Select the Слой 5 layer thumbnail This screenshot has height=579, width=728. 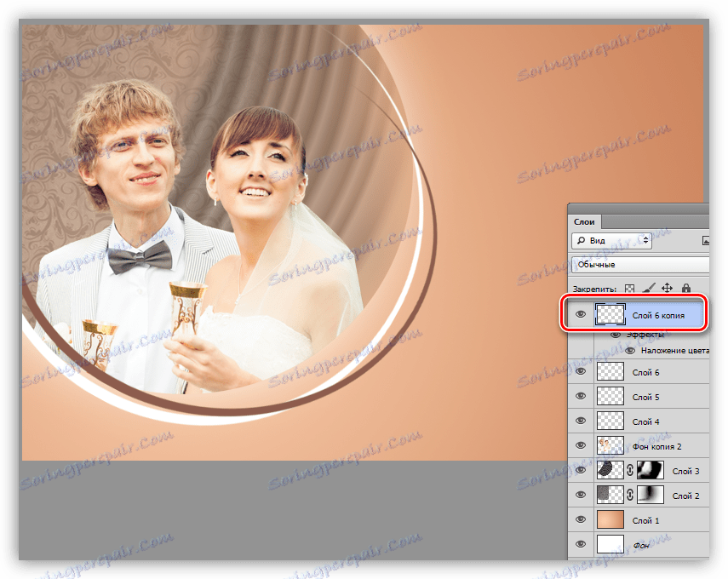coord(610,397)
